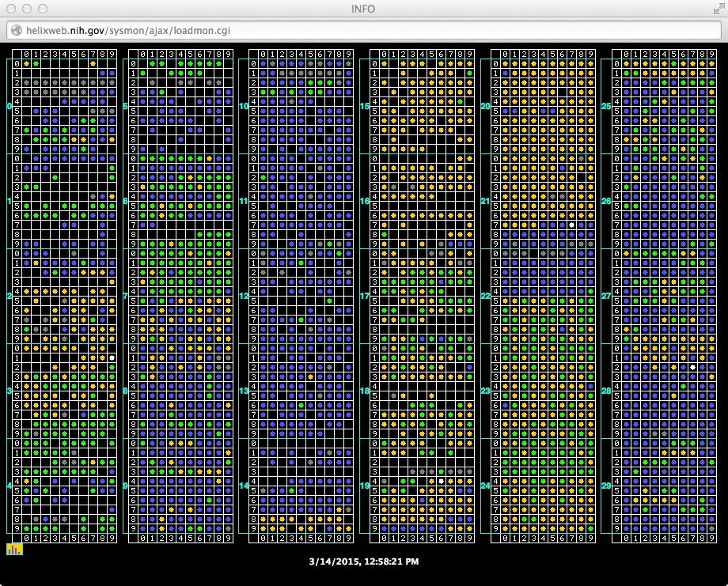Click the white node in rack 28
Image resolution: width=728 pixels, height=586 pixels.
click(x=692, y=367)
